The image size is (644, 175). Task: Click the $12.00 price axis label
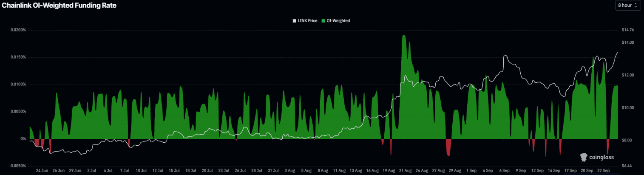[627, 75]
